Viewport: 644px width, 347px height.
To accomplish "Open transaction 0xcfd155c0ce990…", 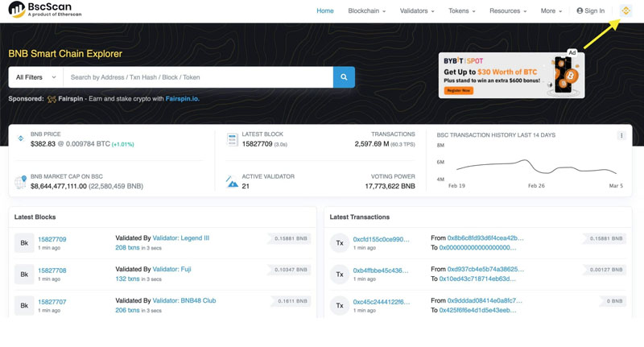I will click(381, 239).
